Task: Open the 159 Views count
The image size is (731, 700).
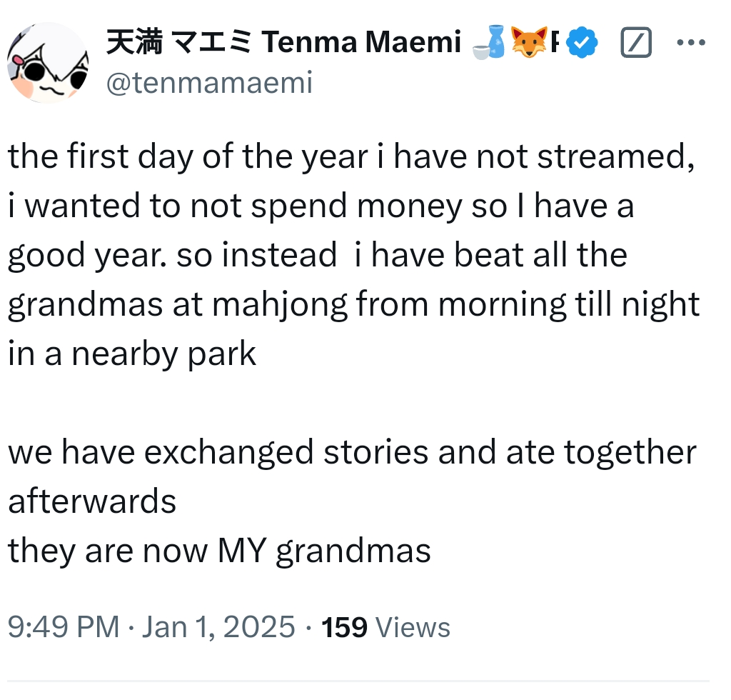Action: pyautogui.click(x=386, y=627)
